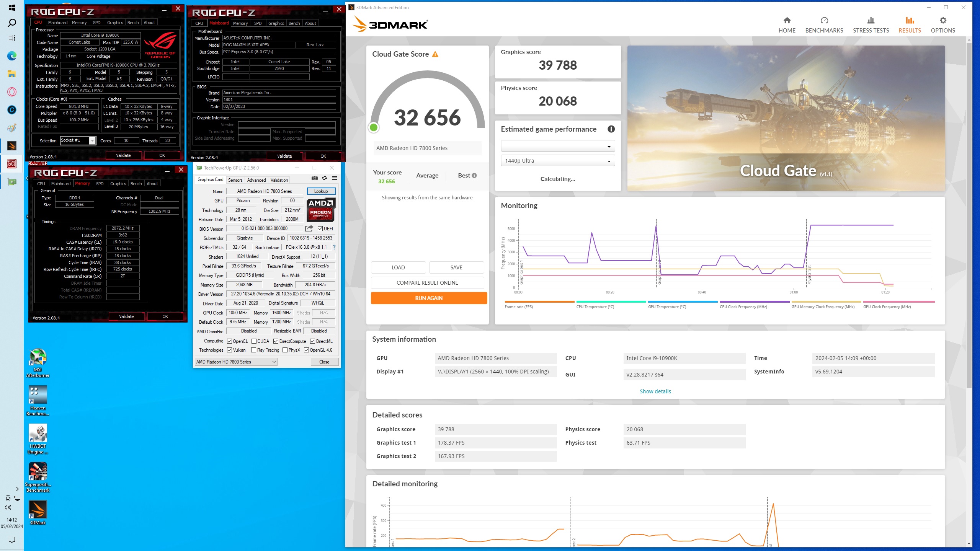Switch to Sensors tab in GPU-Z

tap(235, 180)
